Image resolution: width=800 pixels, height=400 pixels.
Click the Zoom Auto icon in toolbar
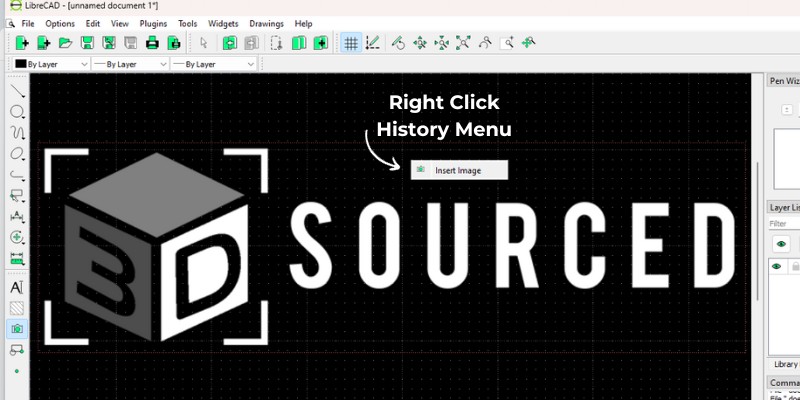tap(463, 43)
